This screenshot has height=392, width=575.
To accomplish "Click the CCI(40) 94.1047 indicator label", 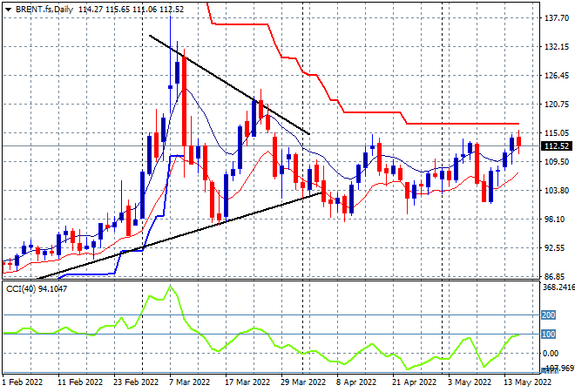I will click(x=37, y=289).
